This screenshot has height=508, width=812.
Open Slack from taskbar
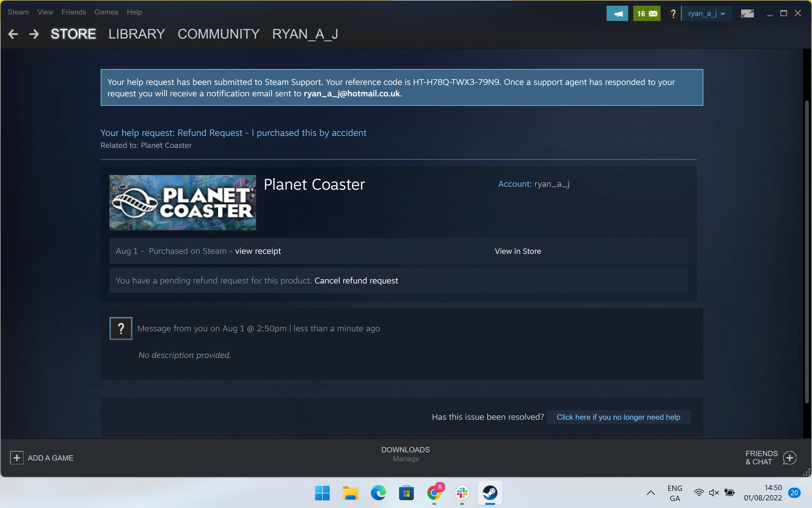[462, 493]
